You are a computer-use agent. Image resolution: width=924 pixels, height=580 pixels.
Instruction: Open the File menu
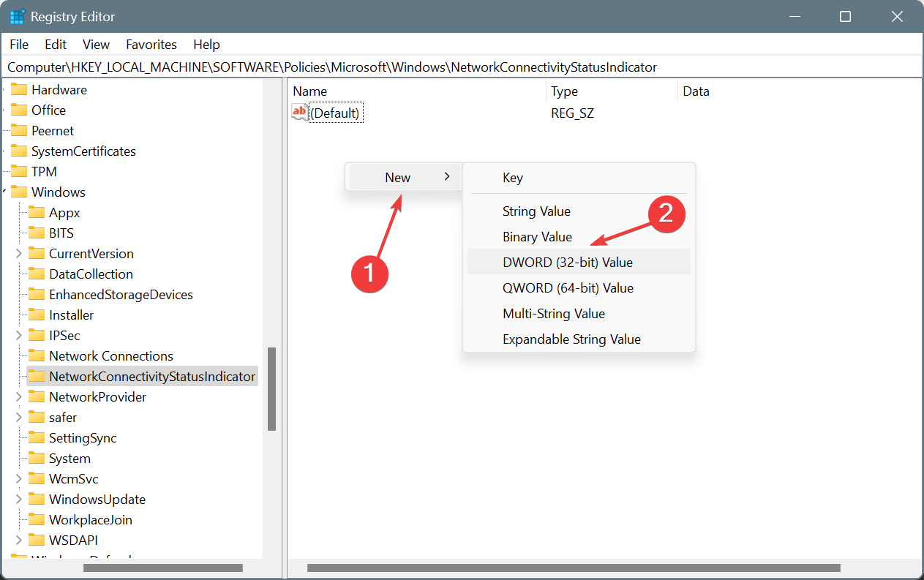point(19,45)
